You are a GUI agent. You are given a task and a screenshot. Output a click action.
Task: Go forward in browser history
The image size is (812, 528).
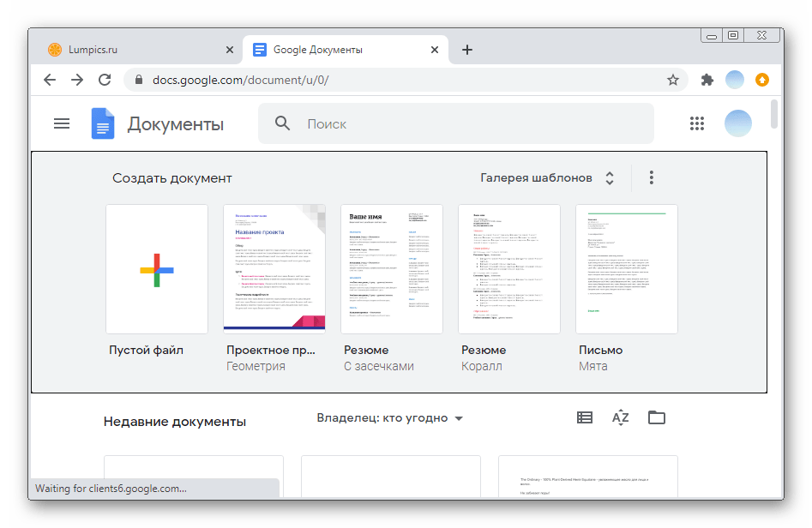tap(77, 80)
